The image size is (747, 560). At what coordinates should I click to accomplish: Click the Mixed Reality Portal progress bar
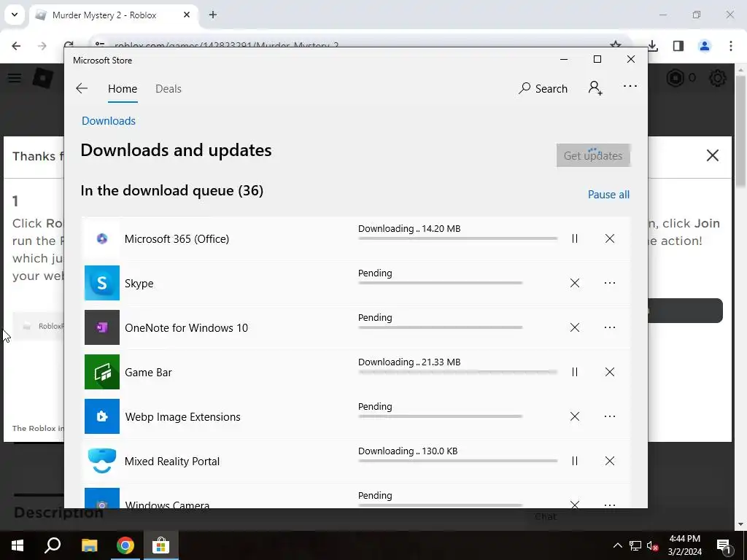click(457, 461)
